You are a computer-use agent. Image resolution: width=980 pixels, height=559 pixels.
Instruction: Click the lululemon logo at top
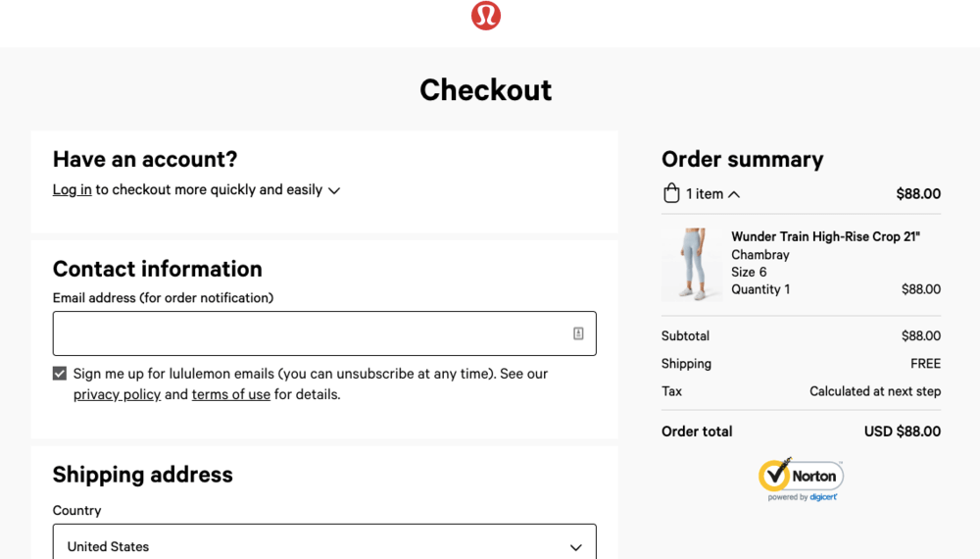click(x=486, y=16)
